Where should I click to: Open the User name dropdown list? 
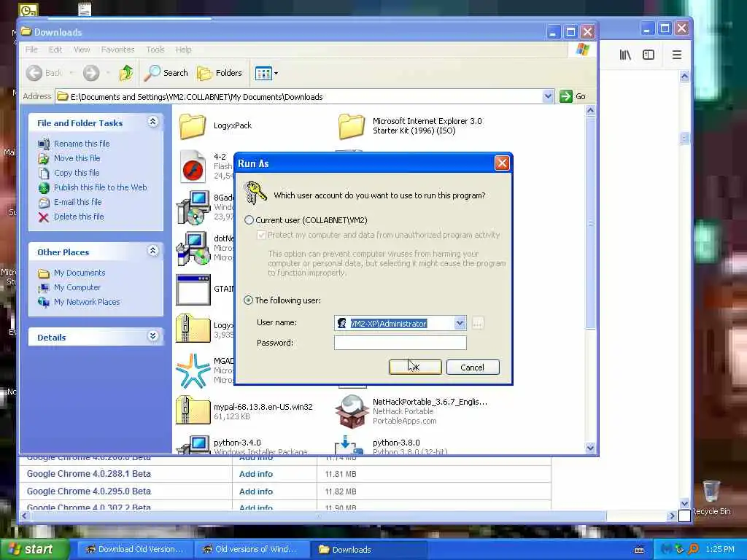coord(460,323)
